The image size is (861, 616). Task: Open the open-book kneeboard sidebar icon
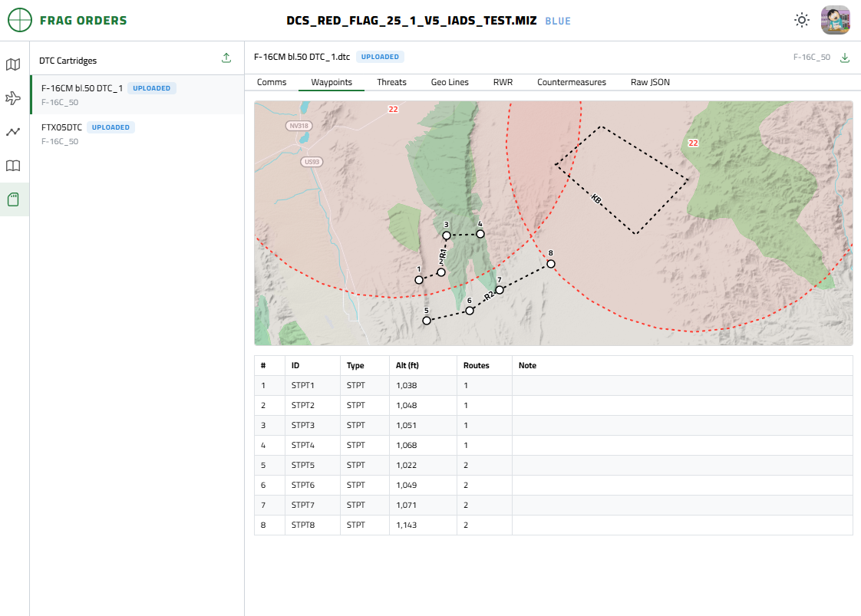pyautogui.click(x=13, y=166)
